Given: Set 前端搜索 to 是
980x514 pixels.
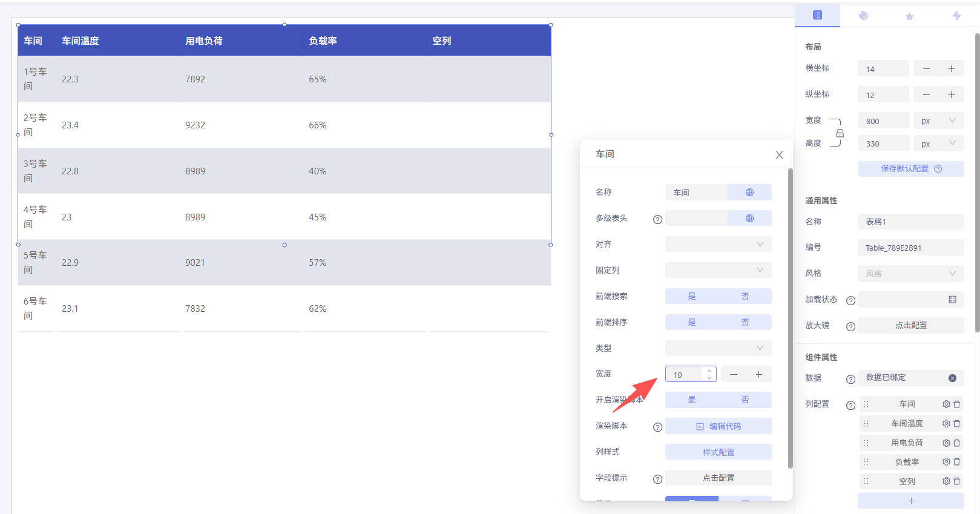Looking at the screenshot, I should click(691, 297).
